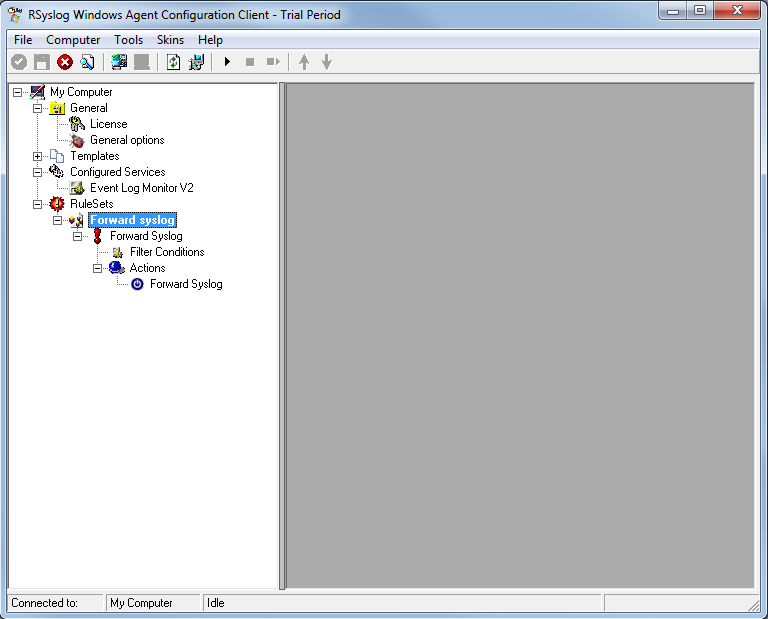Click the floppy disk save icon
Viewport: 768px width, 619px height.
pyautogui.click(x=42, y=62)
